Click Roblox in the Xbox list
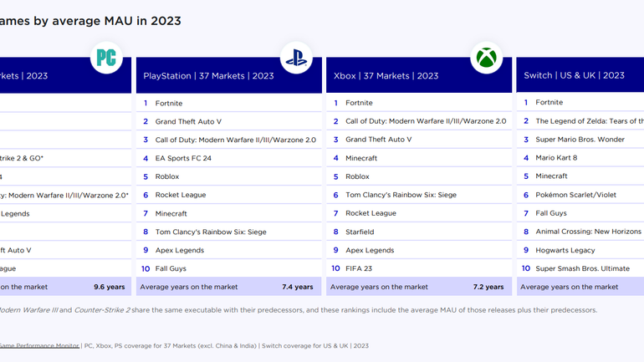The width and height of the screenshot is (644, 362). (x=419, y=176)
